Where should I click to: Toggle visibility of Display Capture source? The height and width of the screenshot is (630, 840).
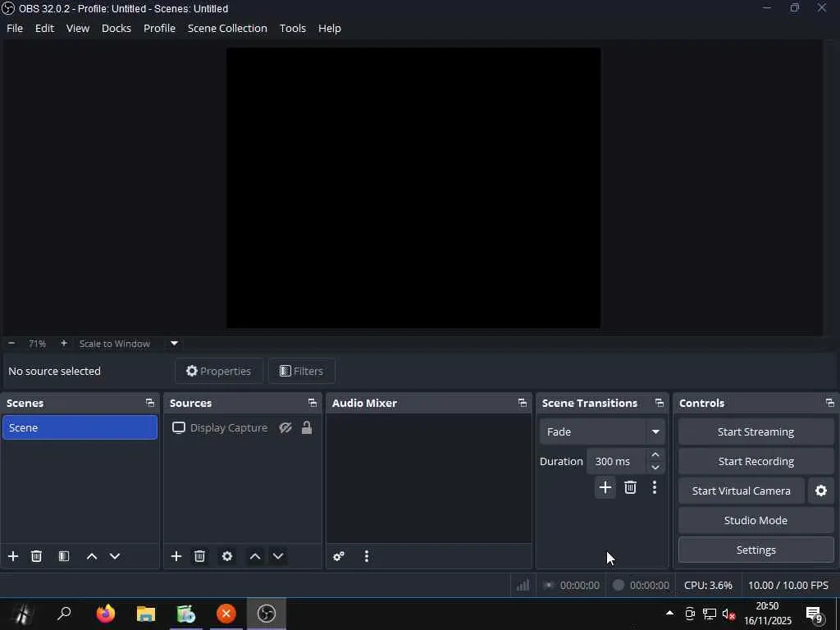click(x=285, y=428)
